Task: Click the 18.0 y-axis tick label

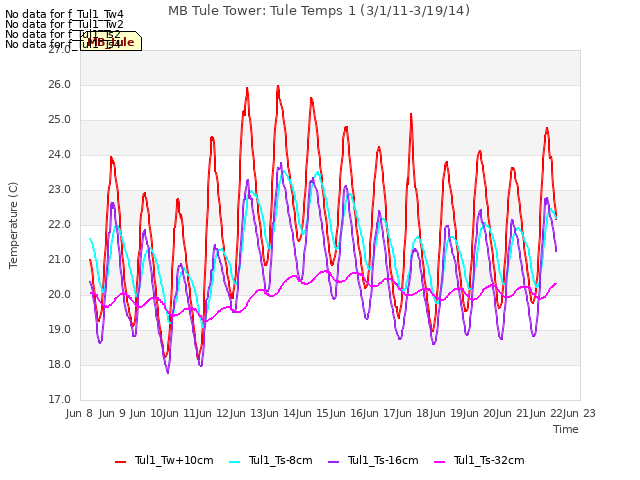Action: 60,364
